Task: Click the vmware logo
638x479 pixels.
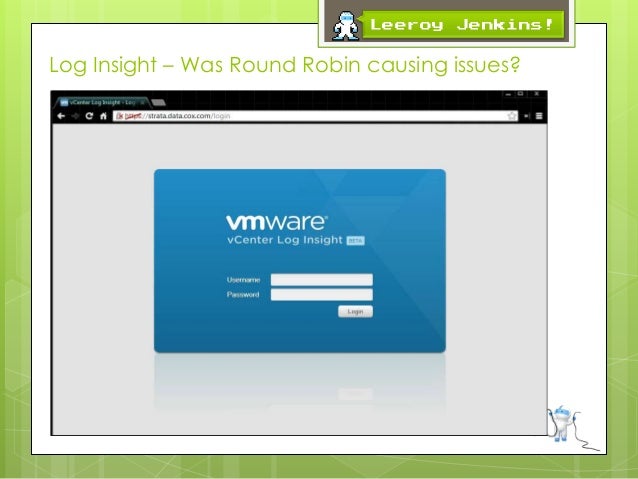Action: (277, 222)
